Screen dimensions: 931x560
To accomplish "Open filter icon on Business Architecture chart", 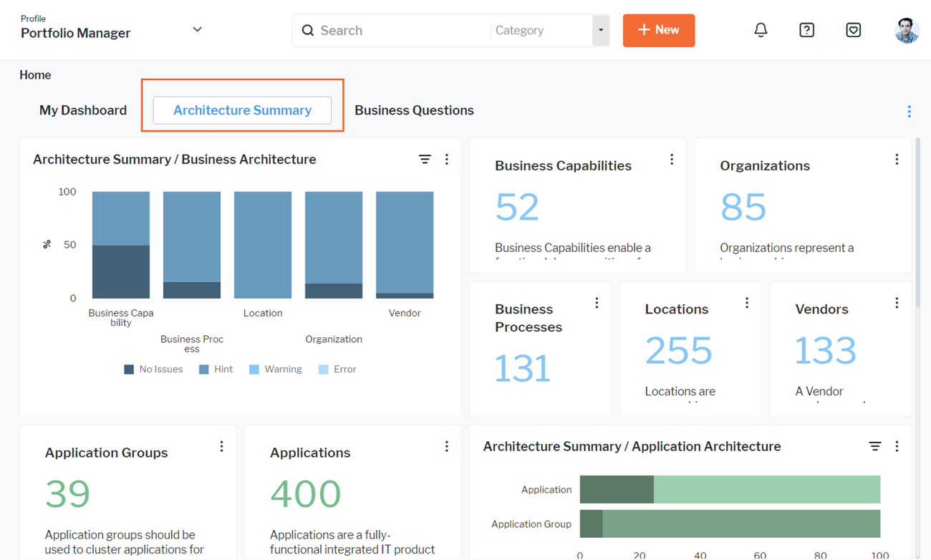I will [x=425, y=160].
